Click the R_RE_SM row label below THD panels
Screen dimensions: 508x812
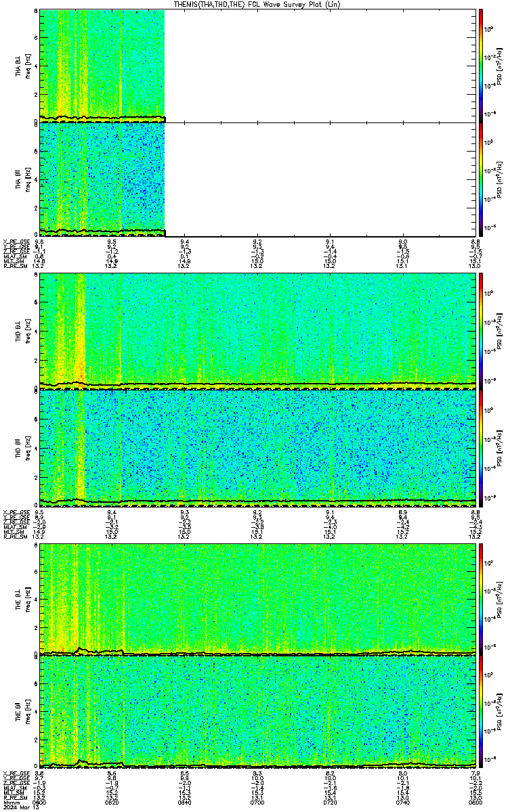[14, 536]
